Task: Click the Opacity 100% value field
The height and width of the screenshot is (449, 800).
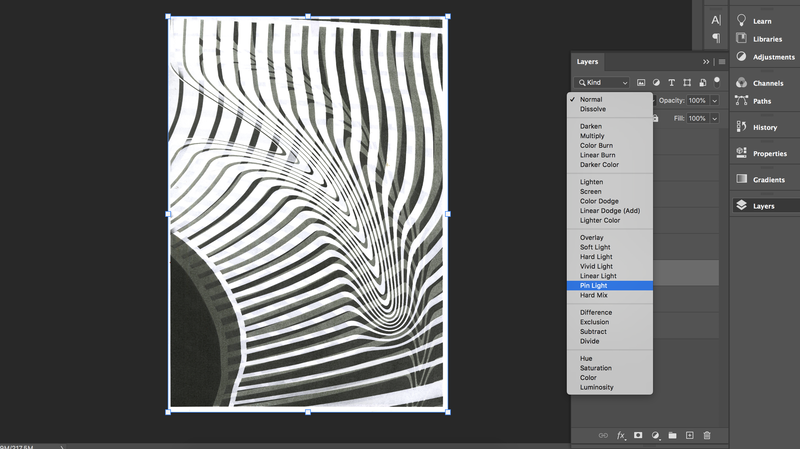Action: click(x=697, y=101)
